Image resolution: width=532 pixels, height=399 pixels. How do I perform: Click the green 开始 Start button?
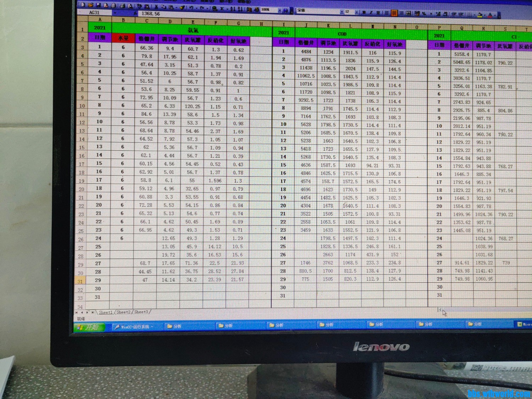tap(89, 327)
